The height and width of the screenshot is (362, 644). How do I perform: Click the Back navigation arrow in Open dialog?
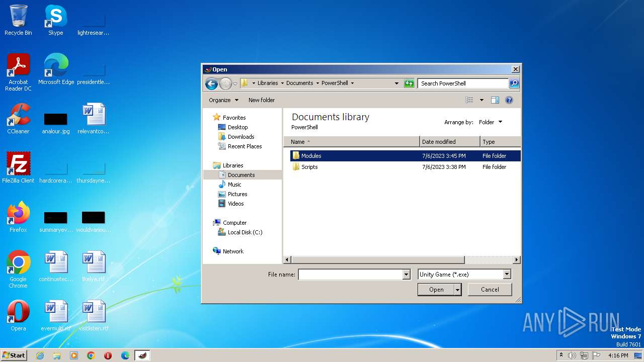point(211,83)
